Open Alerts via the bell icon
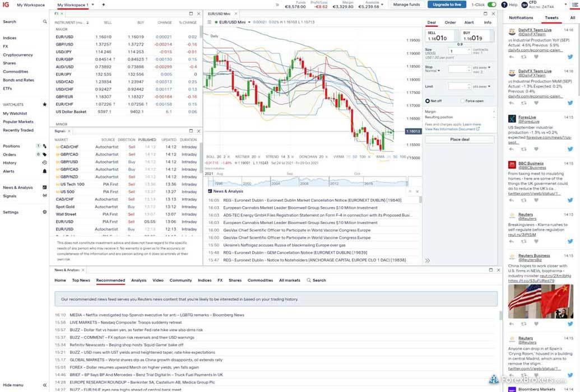Image resolution: width=580 pixels, height=392 pixels. [x=45, y=171]
